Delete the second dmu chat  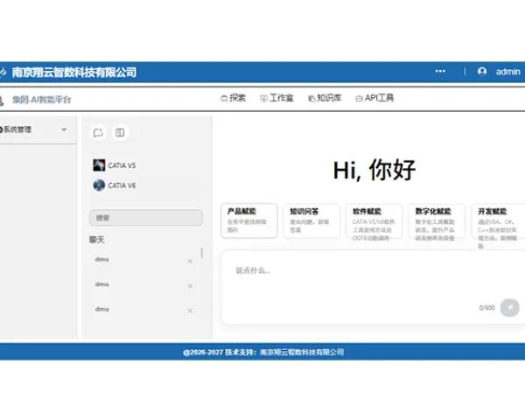pyautogui.click(x=190, y=286)
